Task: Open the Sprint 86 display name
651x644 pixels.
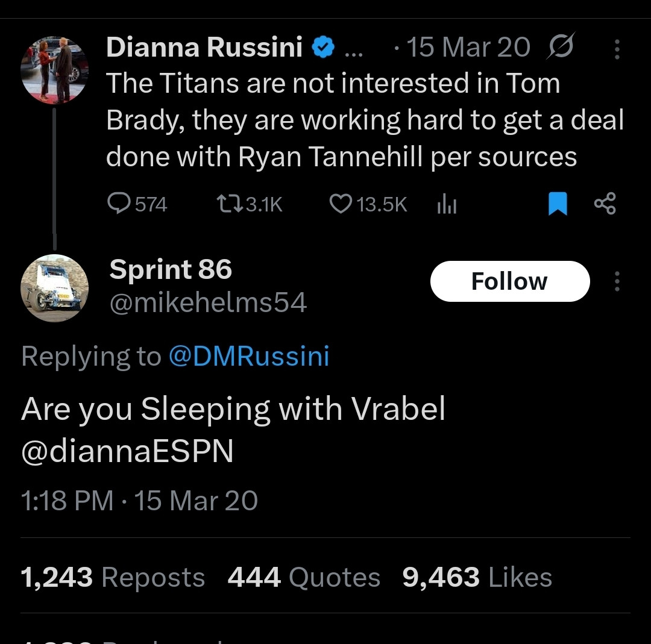Action: click(x=171, y=269)
